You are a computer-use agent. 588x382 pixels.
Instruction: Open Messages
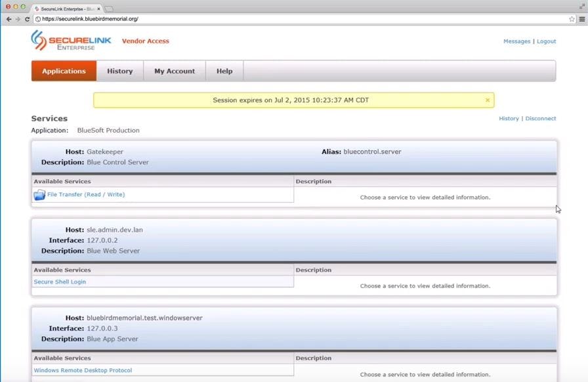[x=517, y=41]
